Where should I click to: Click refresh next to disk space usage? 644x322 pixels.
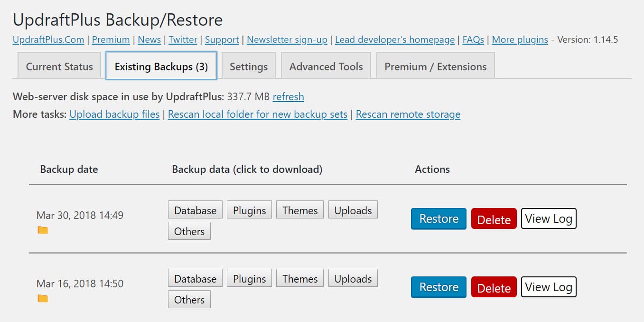(x=288, y=97)
